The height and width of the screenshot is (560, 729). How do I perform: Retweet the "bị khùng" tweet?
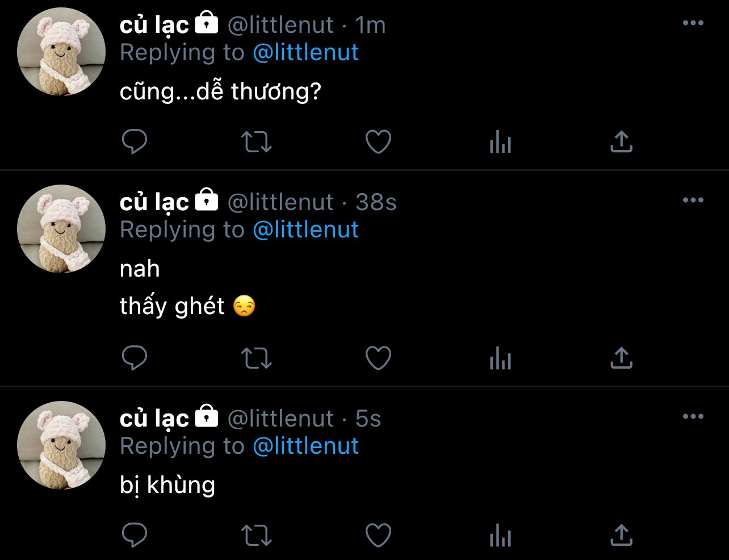(x=257, y=535)
